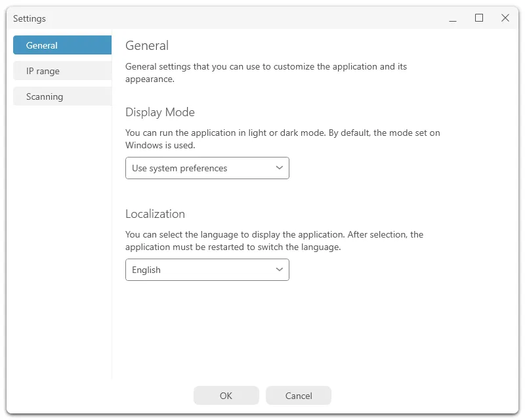Click the Localization section heading
525x420 pixels.
click(155, 214)
